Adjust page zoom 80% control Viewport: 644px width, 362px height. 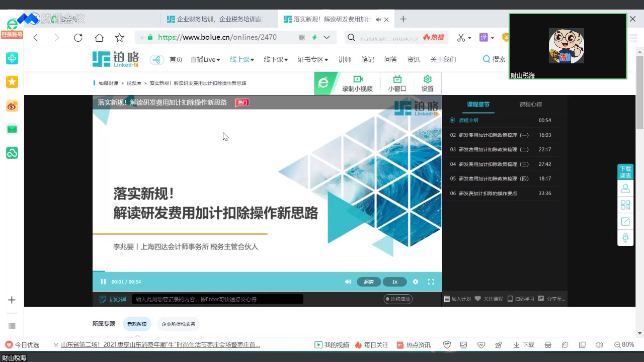point(624,345)
